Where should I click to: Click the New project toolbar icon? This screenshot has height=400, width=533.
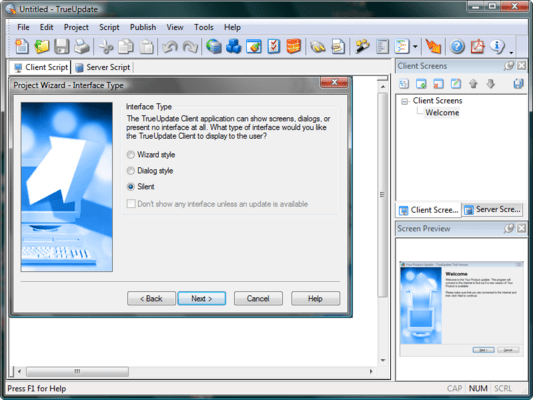coord(22,47)
